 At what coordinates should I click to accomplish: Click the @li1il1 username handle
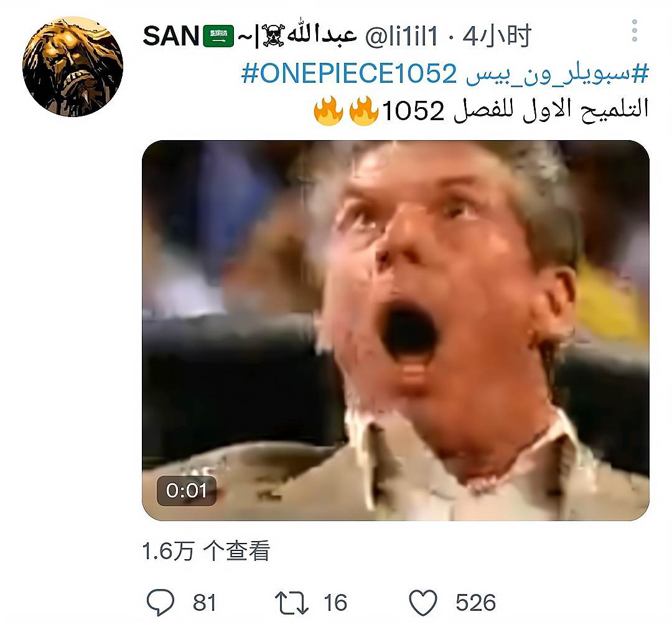(401, 35)
